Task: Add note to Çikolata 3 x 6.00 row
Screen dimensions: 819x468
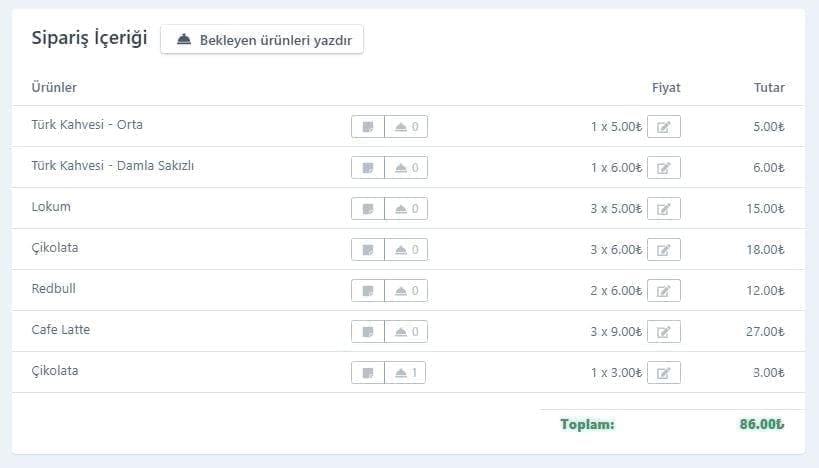Action: click(368, 250)
